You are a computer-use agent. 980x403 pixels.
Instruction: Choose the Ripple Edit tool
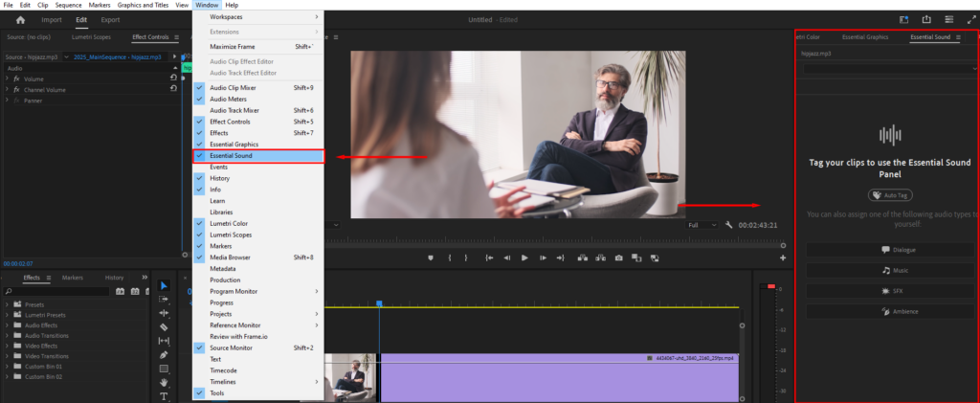pos(164,313)
